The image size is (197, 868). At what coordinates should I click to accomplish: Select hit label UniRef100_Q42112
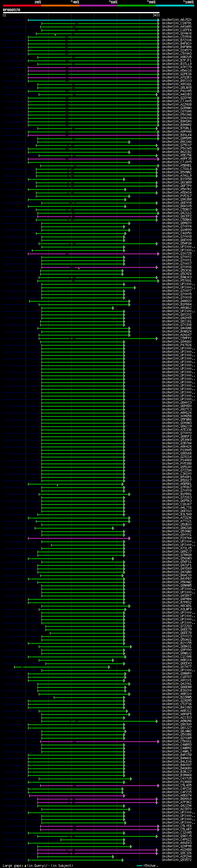pyautogui.click(x=177, y=213)
